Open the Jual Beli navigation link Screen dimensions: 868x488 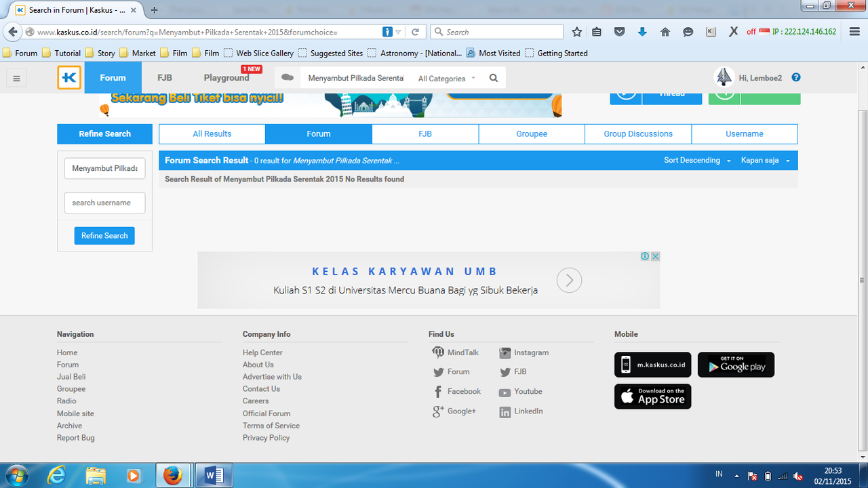click(71, 377)
